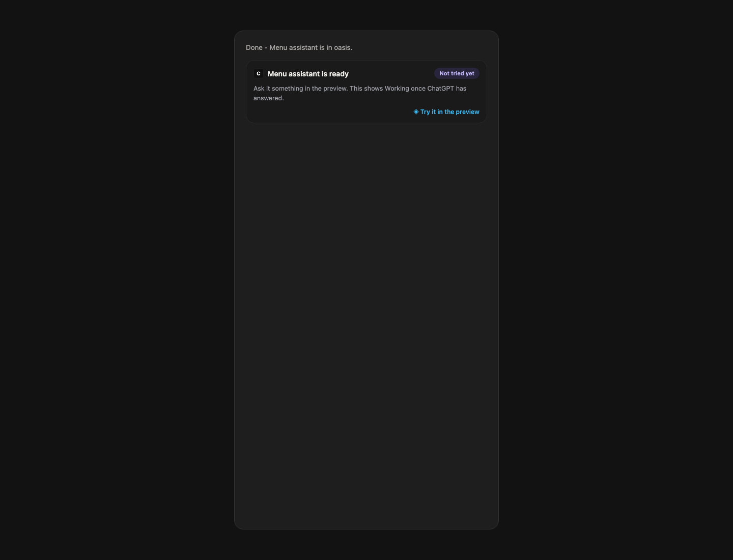Click the ChatGPT 'C' icon on card

259,73
